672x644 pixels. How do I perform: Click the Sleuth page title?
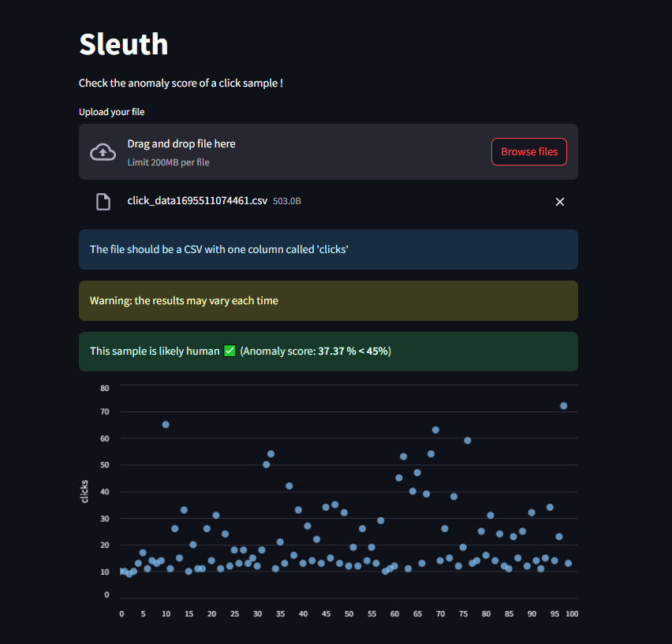tap(124, 45)
